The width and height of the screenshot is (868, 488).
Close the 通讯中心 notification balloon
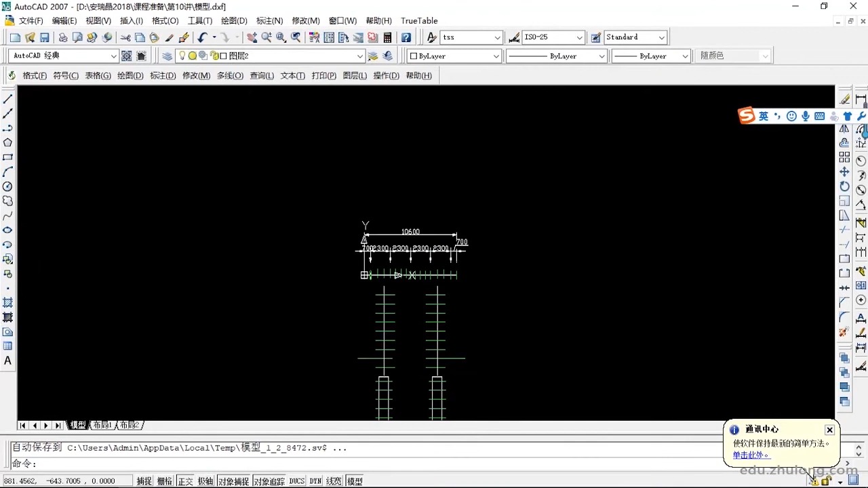point(829,430)
